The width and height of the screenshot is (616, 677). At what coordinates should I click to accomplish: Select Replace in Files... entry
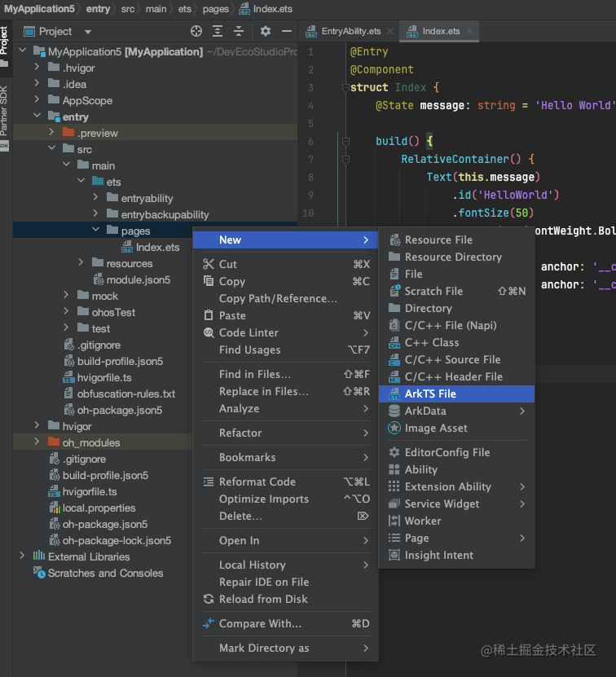285,391
